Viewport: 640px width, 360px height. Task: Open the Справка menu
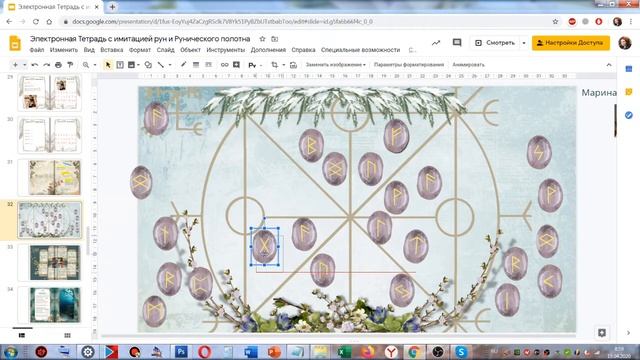303,50
